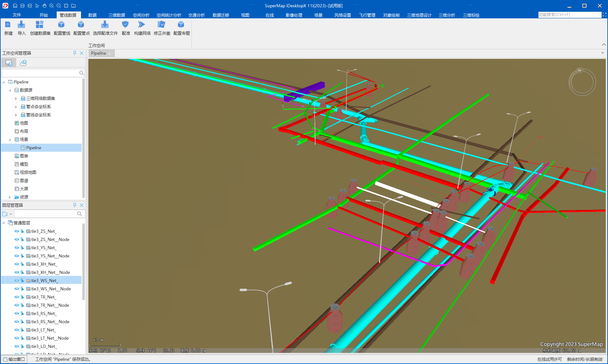Switch to the 空间分析 ribbon tab

(141, 15)
